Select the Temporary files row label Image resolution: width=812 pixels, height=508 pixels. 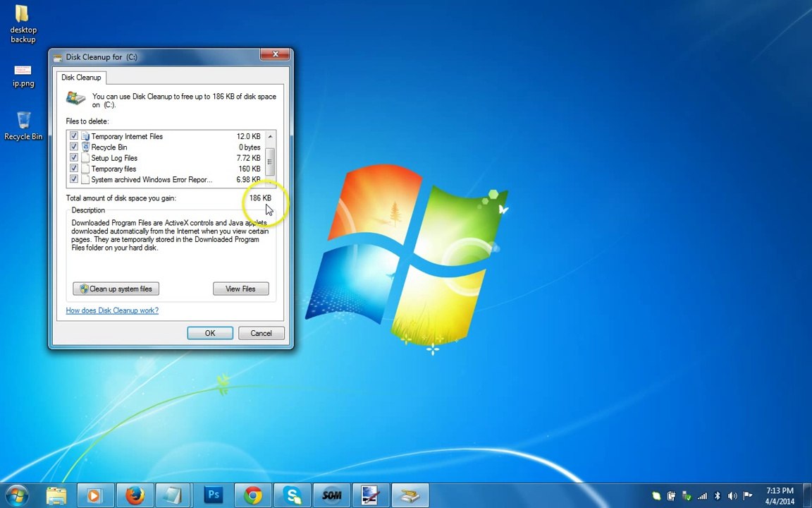(113, 169)
